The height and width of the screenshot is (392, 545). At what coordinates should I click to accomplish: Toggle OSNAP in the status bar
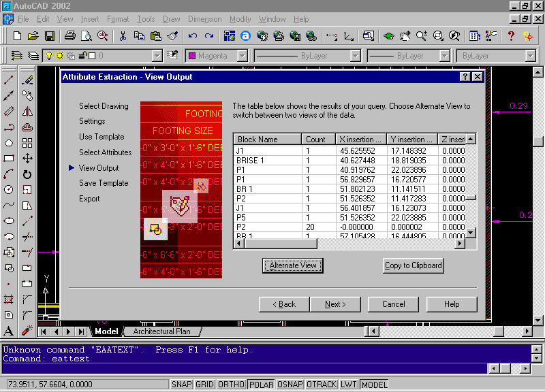[290, 385]
